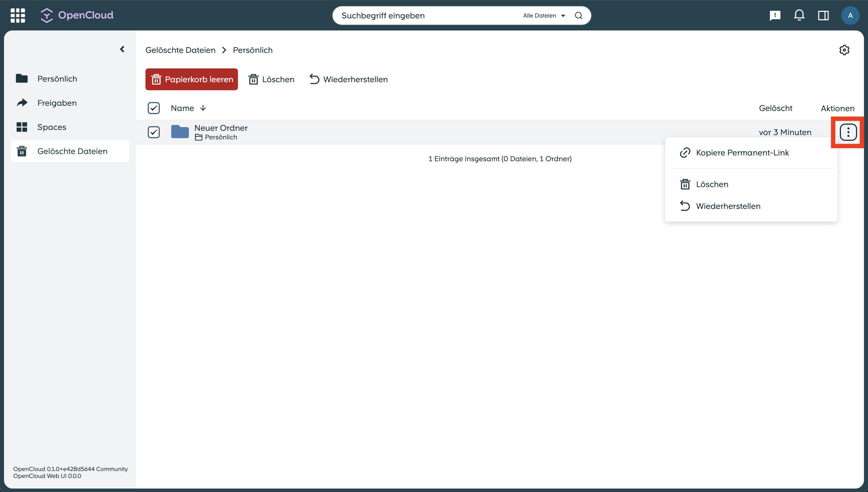Click the Gelöscht column header
The height and width of the screenshot is (492, 868).
click(775, 108)
